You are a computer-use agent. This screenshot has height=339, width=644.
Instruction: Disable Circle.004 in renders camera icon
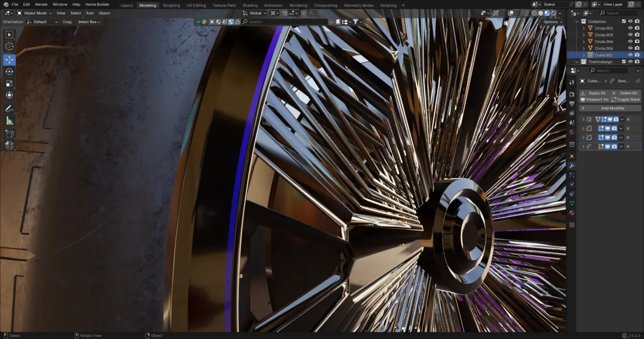637,41
